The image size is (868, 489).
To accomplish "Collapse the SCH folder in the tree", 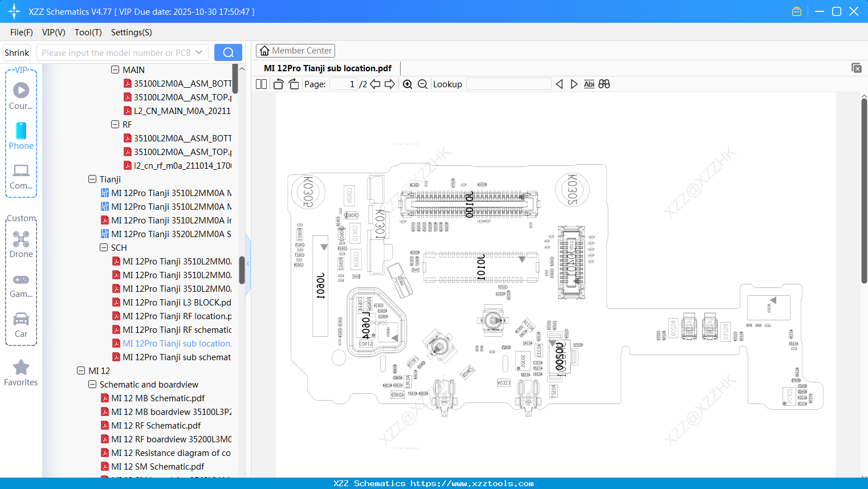I will [103, 247].
